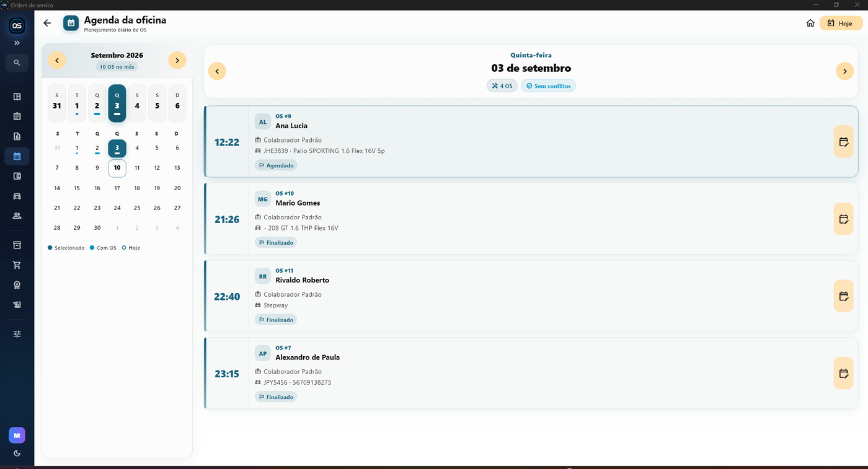Open the wallet icon in sidebar

pos(17,176)
